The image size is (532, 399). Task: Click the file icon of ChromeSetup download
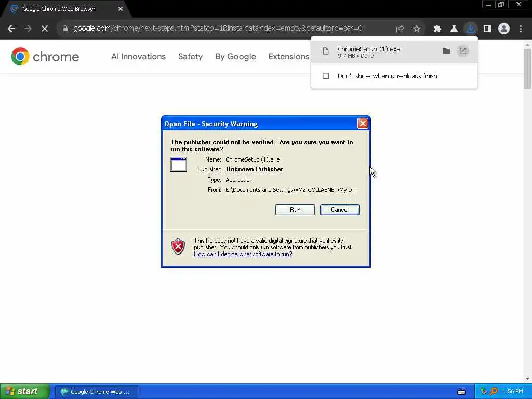[x=326, y=51]
